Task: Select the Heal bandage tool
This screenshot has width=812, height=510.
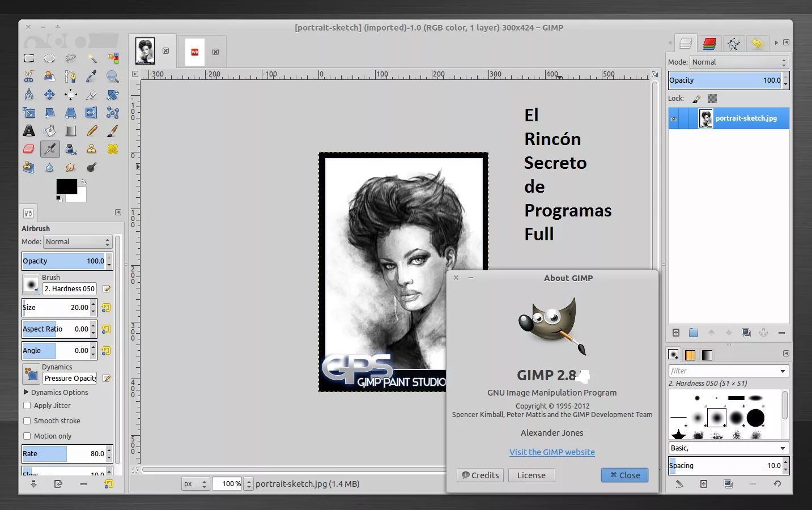Action: (113, 149)
